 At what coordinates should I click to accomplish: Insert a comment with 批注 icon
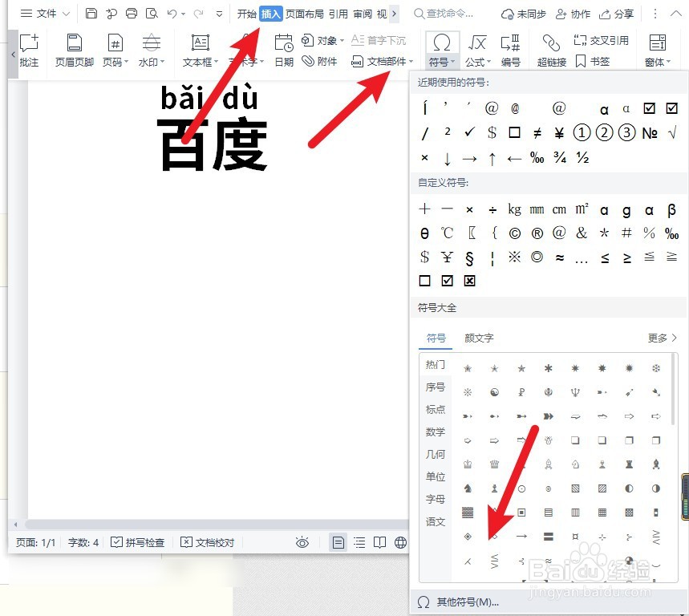pos(29,51)
